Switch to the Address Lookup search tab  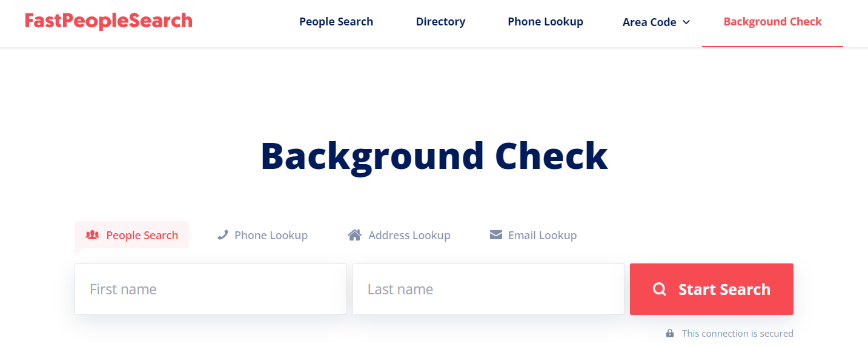pos(399,235)
